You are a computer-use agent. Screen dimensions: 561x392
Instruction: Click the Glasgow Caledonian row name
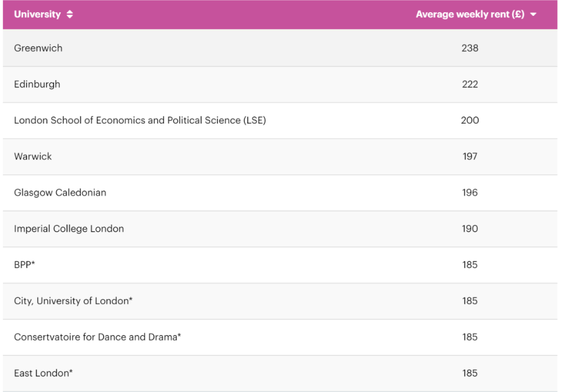60,193
